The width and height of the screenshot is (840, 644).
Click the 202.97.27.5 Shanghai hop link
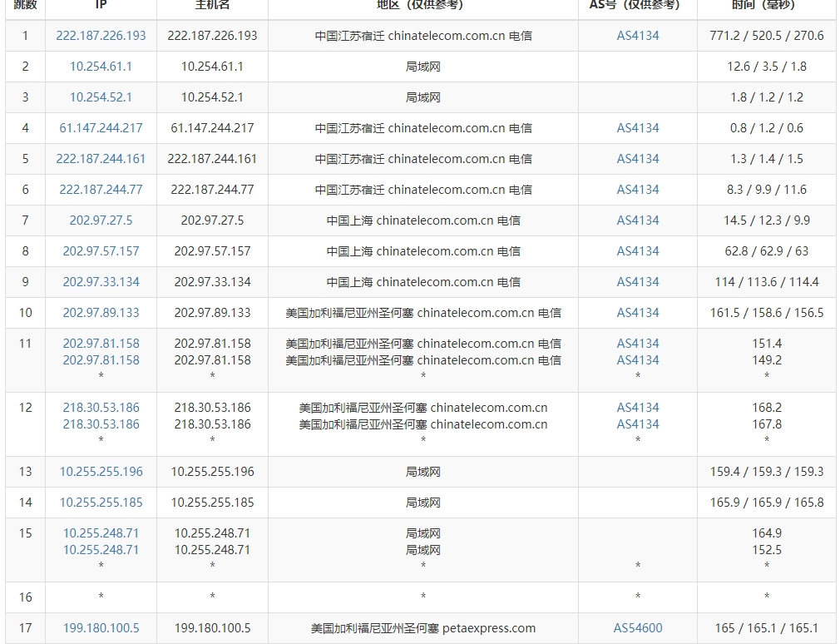(x=101, y=220)
